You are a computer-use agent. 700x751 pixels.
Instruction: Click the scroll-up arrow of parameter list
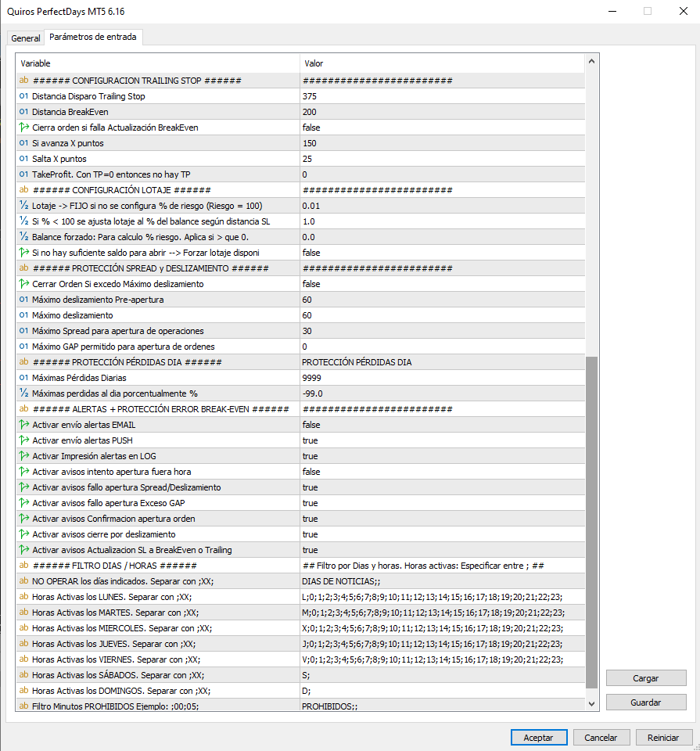tap(591, 62)
